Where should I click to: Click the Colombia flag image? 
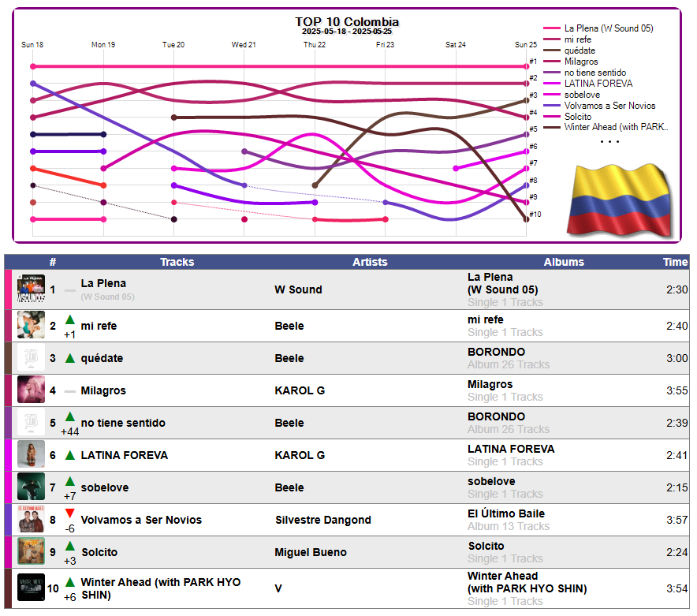click(620, 200)
